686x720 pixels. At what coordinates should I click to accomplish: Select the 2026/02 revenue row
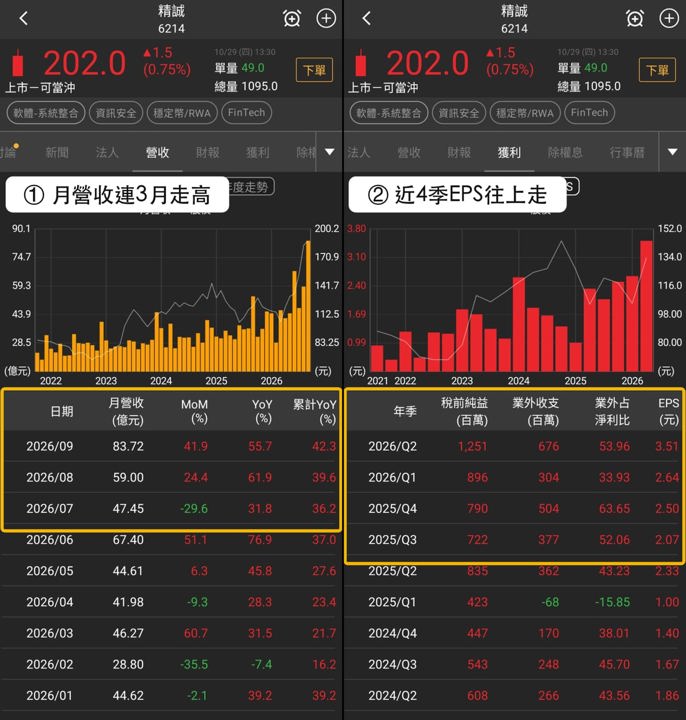click(x=171, y=664)
